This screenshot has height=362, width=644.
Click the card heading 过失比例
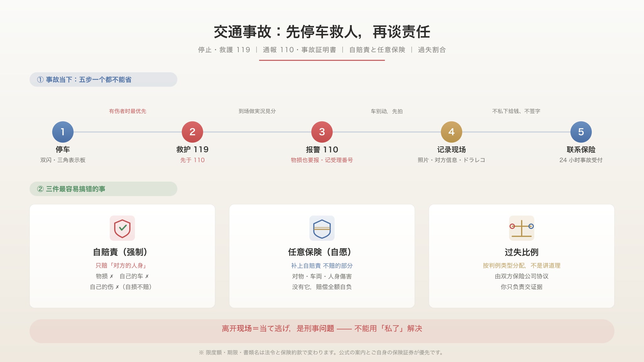pos(522,252)
